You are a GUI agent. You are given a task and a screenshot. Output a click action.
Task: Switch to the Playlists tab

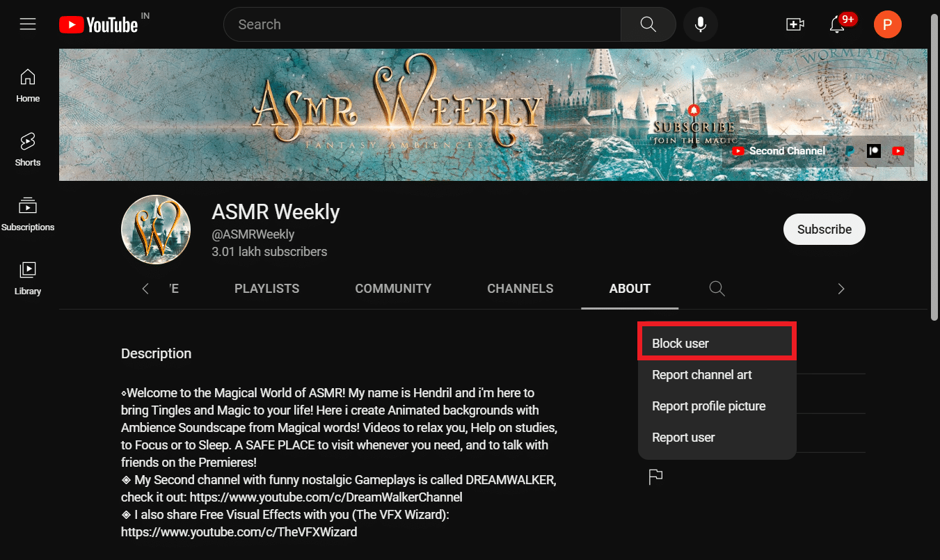(266, 288)
